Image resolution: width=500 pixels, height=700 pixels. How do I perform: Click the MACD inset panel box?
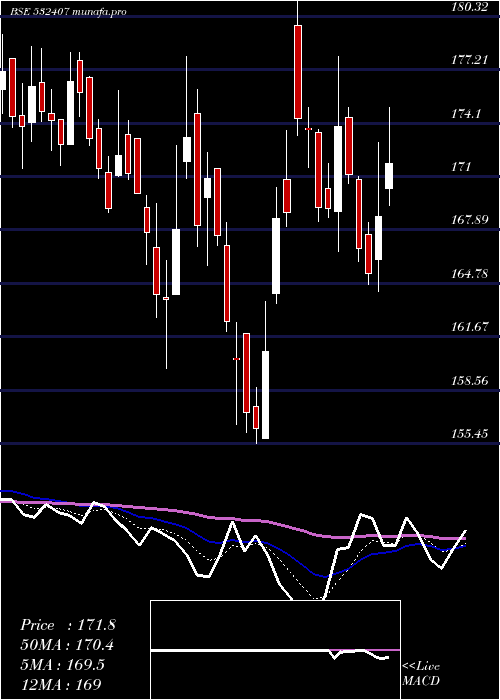(x=275, y=650)
